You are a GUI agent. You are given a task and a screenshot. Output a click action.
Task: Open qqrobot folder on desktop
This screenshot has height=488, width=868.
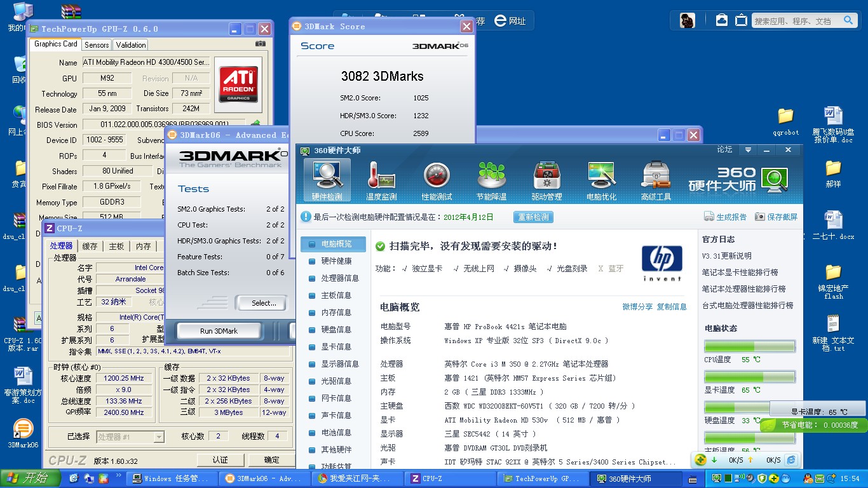786,121
